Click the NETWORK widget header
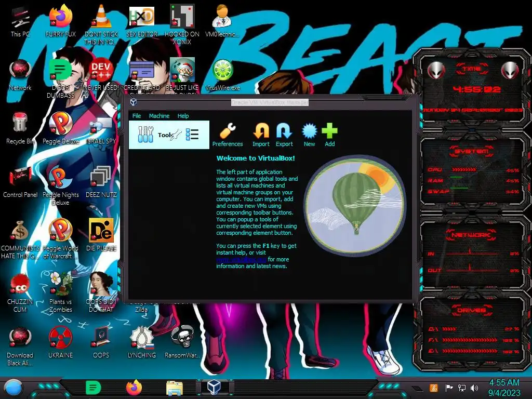This screenshot has width=532, height=399. click(471, 235)
